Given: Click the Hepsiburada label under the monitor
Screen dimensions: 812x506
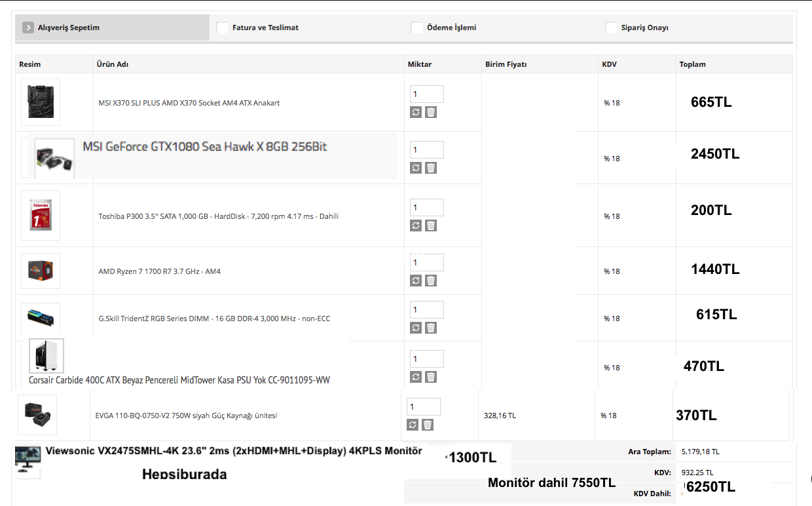Looking at the screenshot, I should (x=185, y=475).
